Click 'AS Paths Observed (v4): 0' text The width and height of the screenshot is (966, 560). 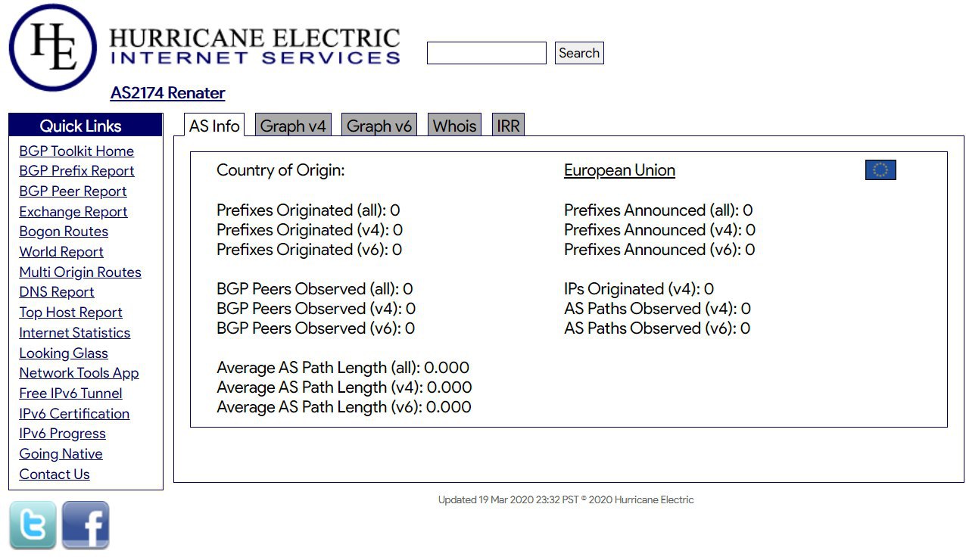(657, 309)
